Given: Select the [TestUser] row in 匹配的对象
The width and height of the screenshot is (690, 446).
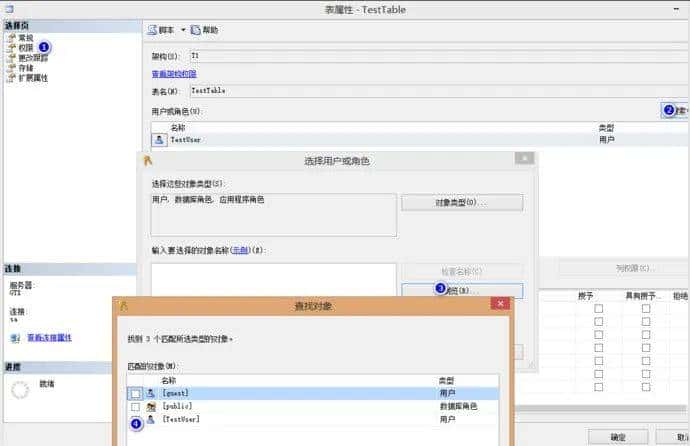Looking at the screenshot, I should [313, 420].
